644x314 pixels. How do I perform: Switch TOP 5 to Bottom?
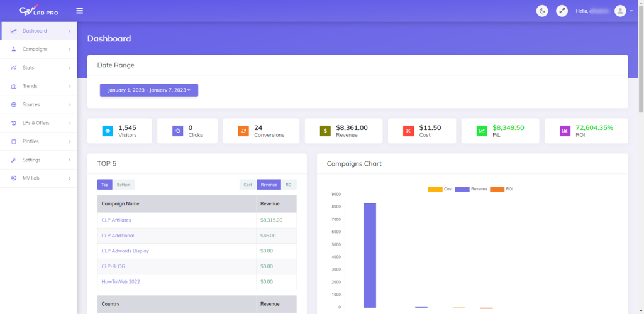point(124,185)
